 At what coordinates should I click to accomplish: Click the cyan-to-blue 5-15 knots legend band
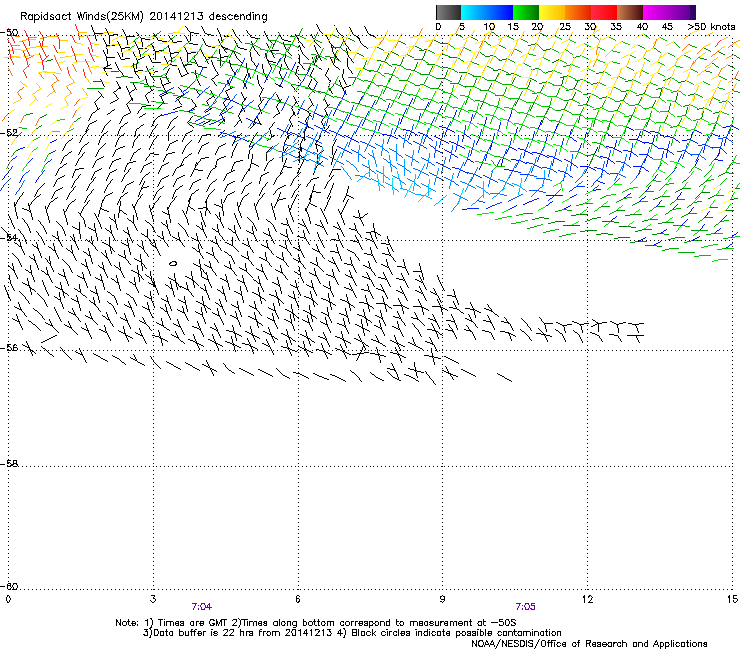(x=487, y=12)
